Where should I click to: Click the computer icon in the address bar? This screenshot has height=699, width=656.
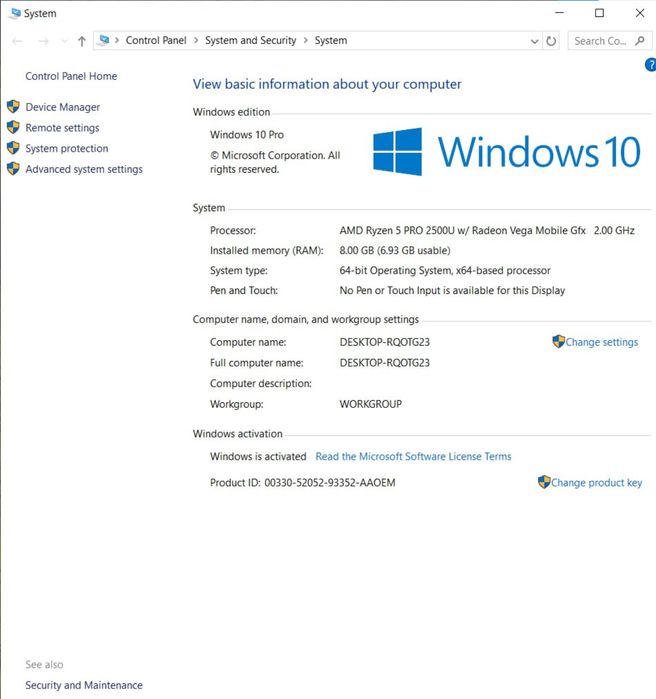click(x=104, y=40)
